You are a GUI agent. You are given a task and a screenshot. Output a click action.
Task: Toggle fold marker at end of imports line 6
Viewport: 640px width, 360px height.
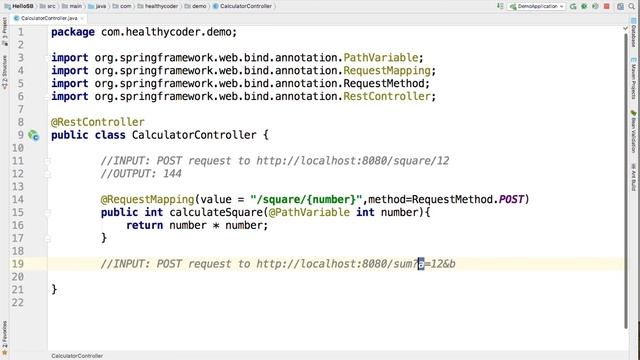coord(47,97)
